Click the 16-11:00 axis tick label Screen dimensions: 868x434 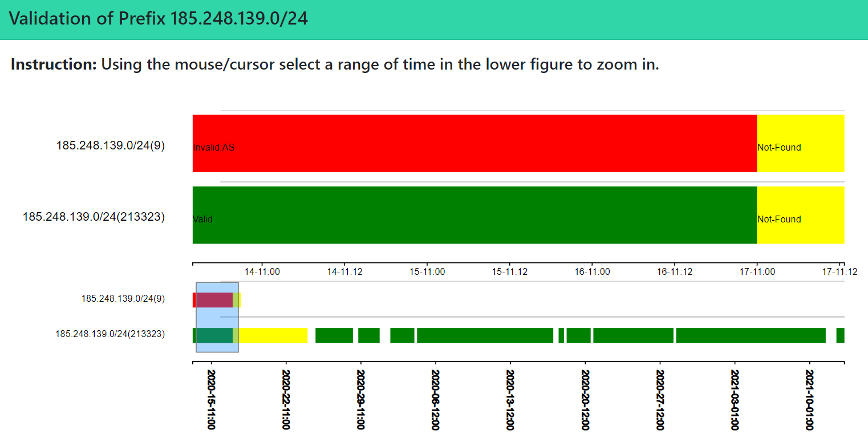click(x=592, y=272)
